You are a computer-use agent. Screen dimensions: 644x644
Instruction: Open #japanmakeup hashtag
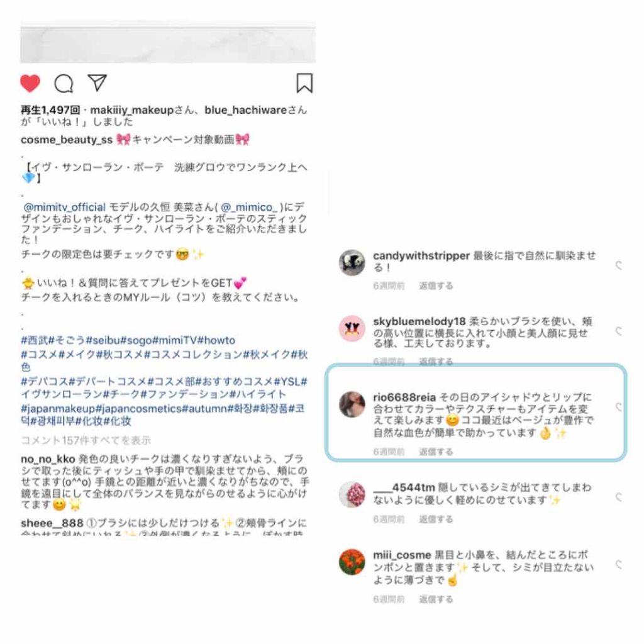coord(58,409)
